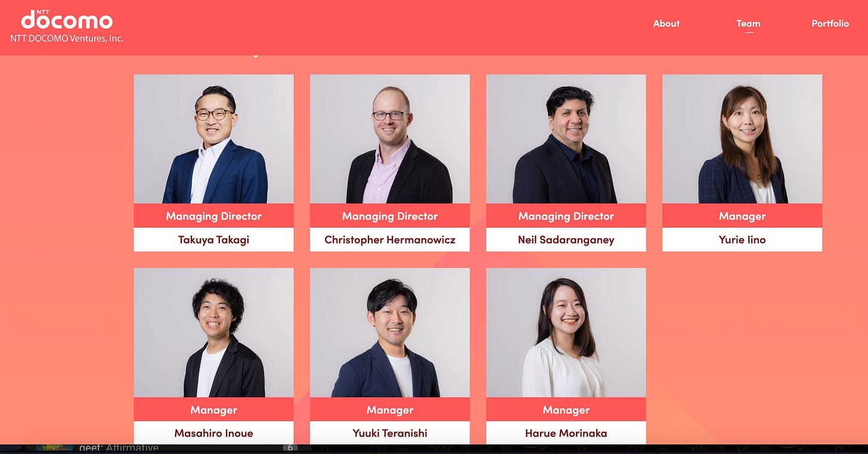Click Manager title above Yurie Iino
Screen dimensions: 868x454
coord(742,216)
